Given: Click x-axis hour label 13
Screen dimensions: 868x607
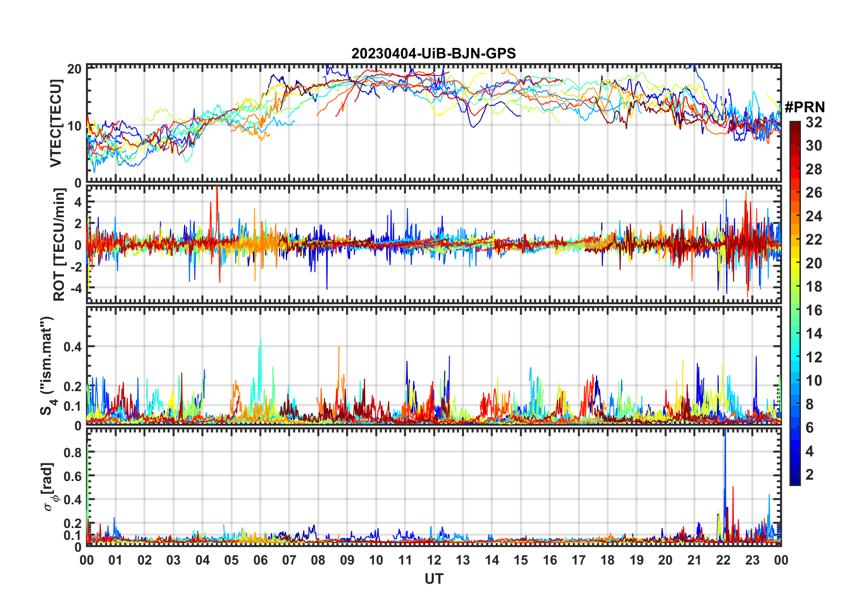Looking at the screenshot, I should click(x=463, y=560).
